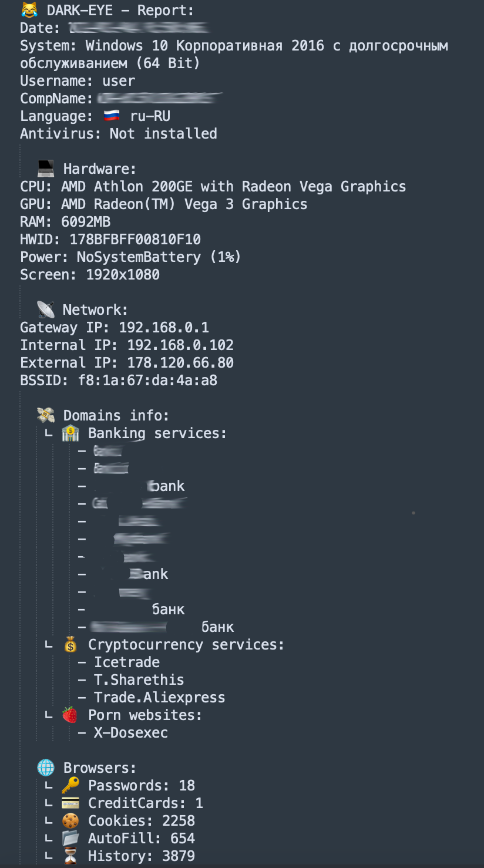Select the Icetrade entry under Cryptocurrency services
Screen dimensions: 484x868
[126, 662]
